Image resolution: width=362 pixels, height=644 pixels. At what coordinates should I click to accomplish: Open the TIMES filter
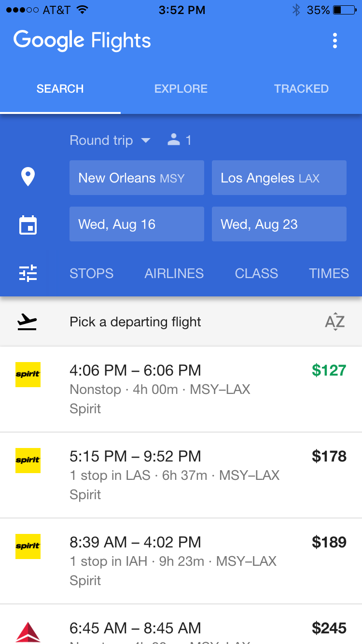click(x=329, y=273)
